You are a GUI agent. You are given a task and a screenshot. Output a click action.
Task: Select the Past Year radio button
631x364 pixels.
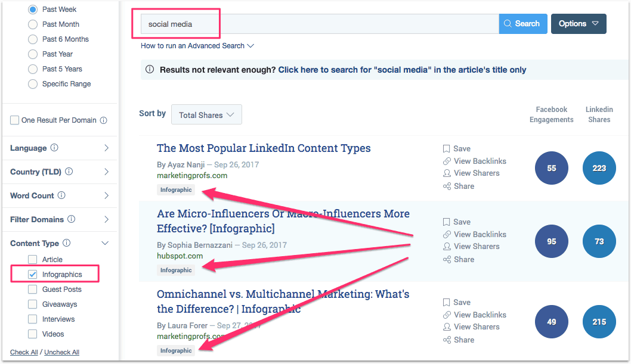coord(32,54)
